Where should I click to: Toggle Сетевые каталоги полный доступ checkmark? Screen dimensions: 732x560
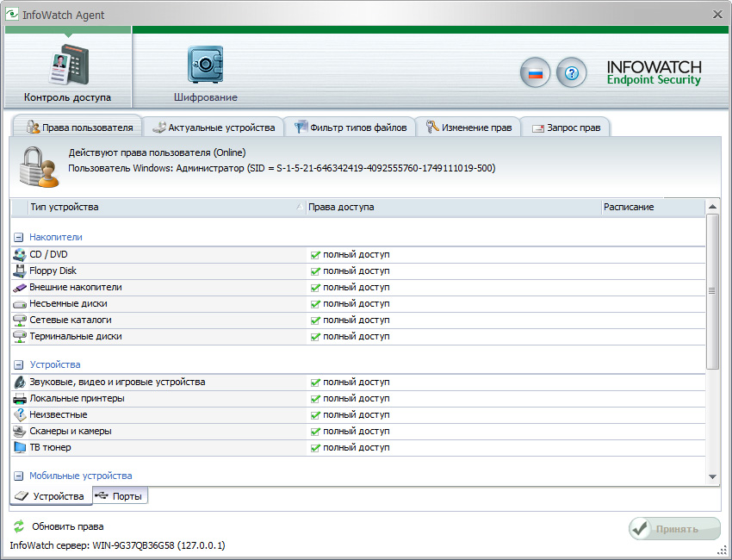[x=315, y=320]
